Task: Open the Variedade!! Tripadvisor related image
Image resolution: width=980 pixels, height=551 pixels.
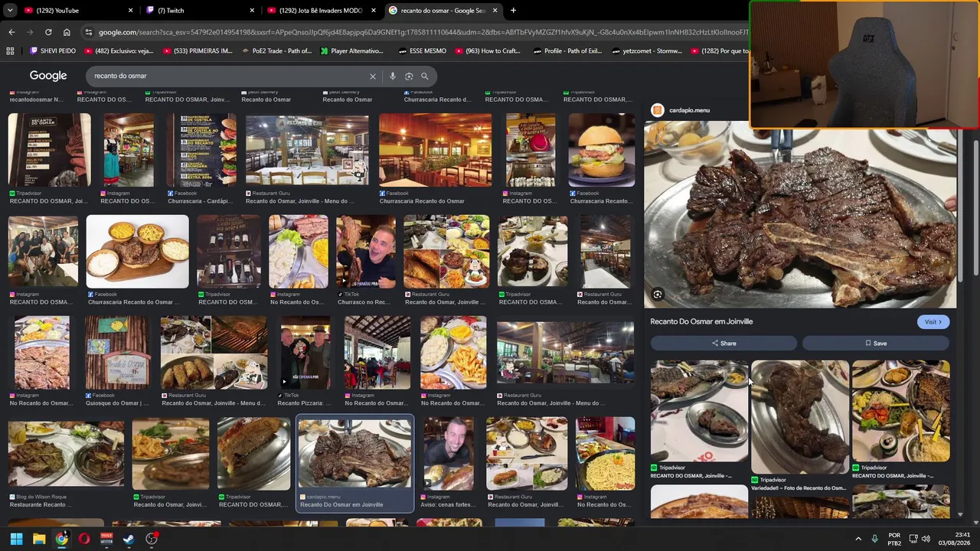Action: click(799, 417)
